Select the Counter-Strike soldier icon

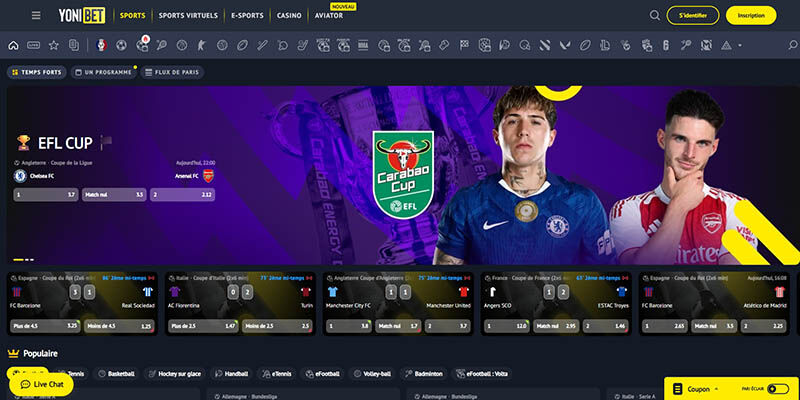coord(202,45)
